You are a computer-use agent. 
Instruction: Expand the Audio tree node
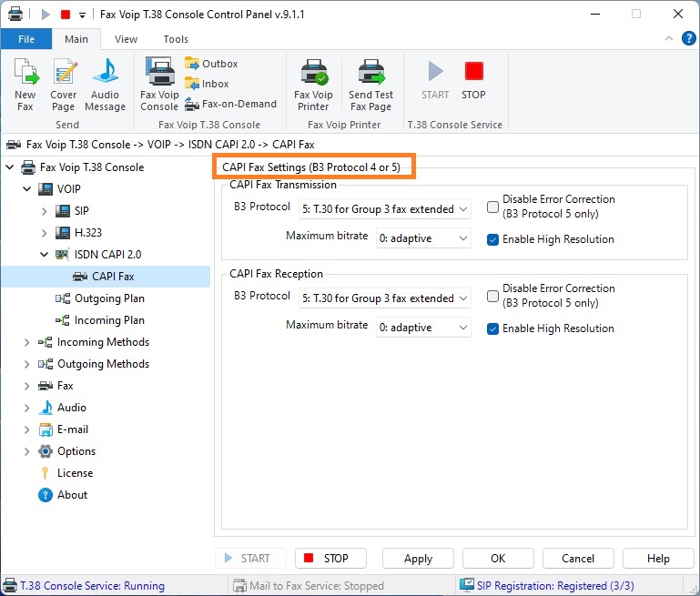click(x=26, y=408)
